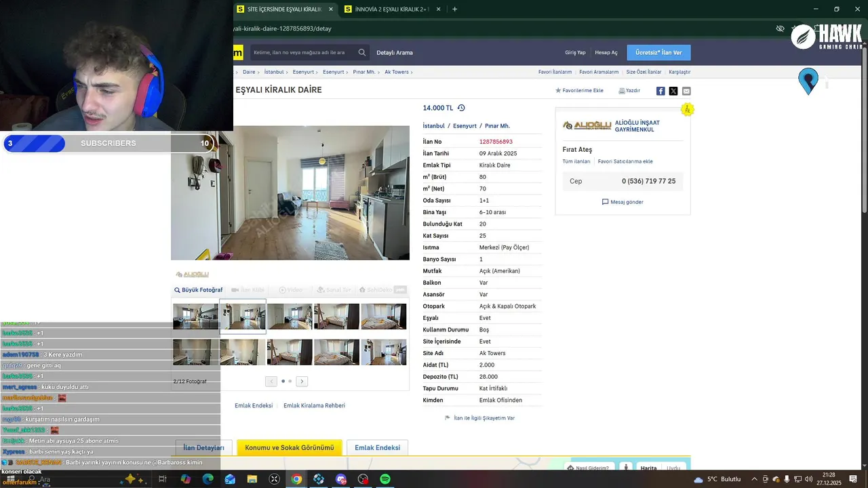Open Size Özel İlanlar
Image resolution: width=868 pixels, height=488 pixels.
pos(644,72)
